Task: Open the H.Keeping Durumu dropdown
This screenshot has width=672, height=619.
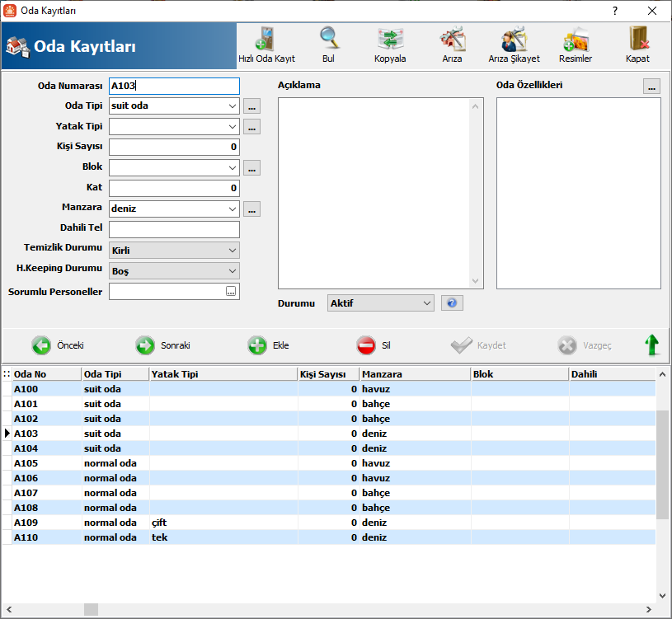Action: point(232,270)
